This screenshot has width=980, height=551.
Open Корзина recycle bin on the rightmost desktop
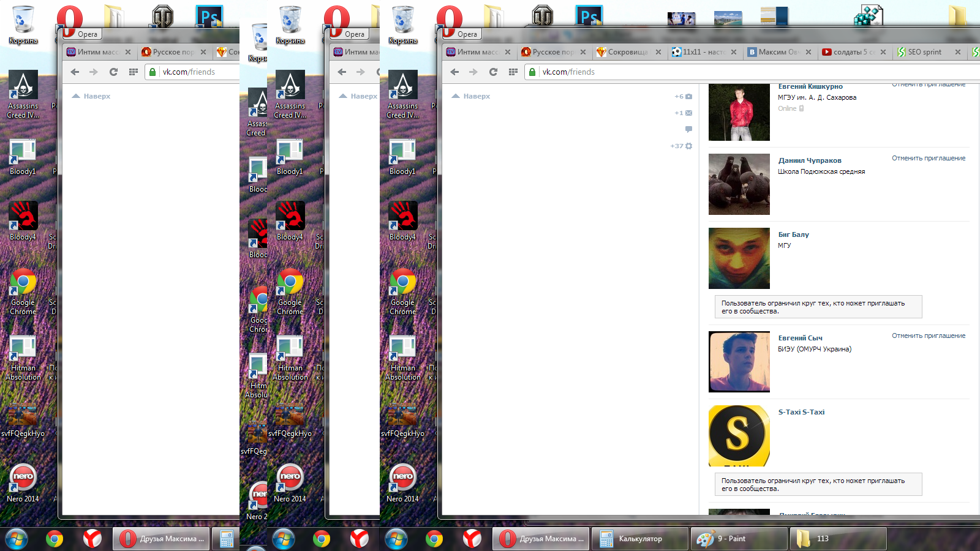pos(403,24)
